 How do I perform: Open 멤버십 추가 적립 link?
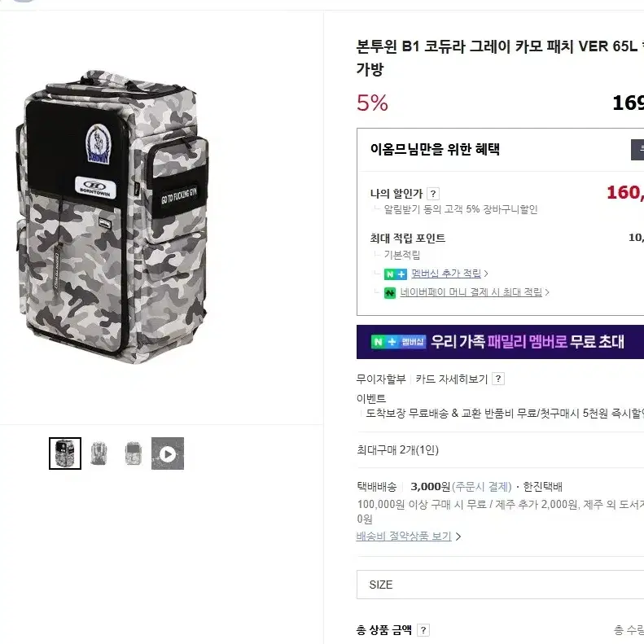tap(446, 274)
